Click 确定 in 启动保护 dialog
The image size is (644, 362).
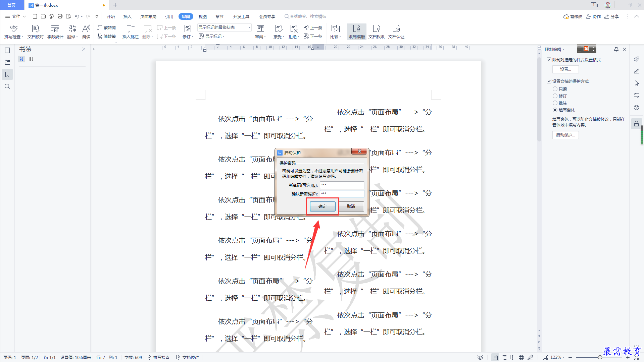323,206
